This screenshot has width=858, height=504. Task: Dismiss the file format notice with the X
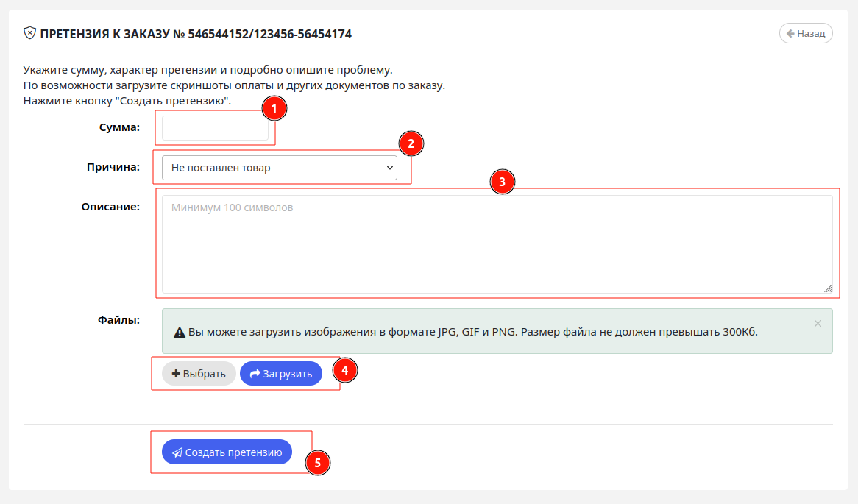click(x=818, y=324)
